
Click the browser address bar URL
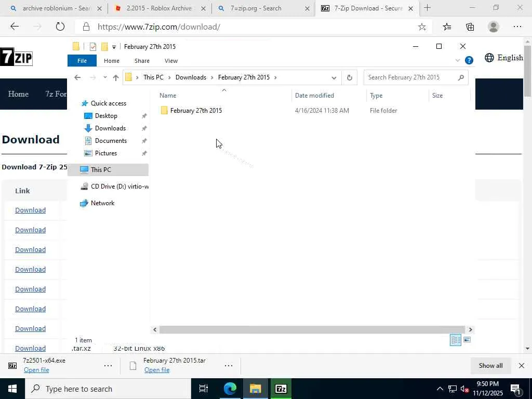[x=159, y=27]
